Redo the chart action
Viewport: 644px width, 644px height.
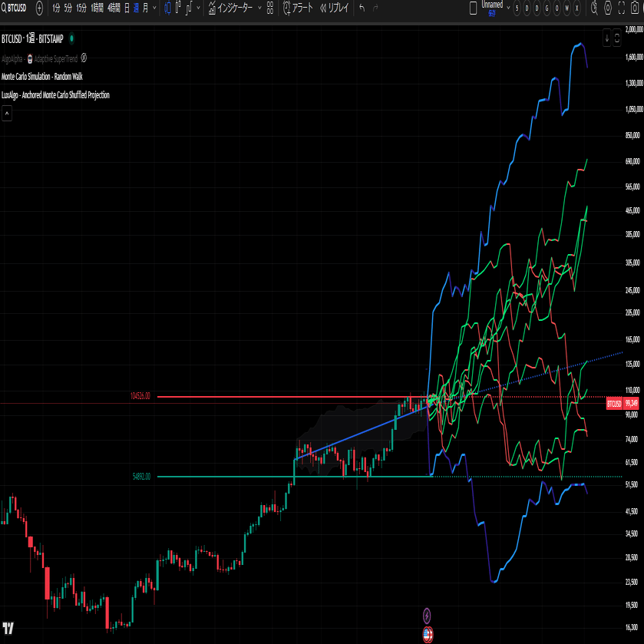(375, 8)
